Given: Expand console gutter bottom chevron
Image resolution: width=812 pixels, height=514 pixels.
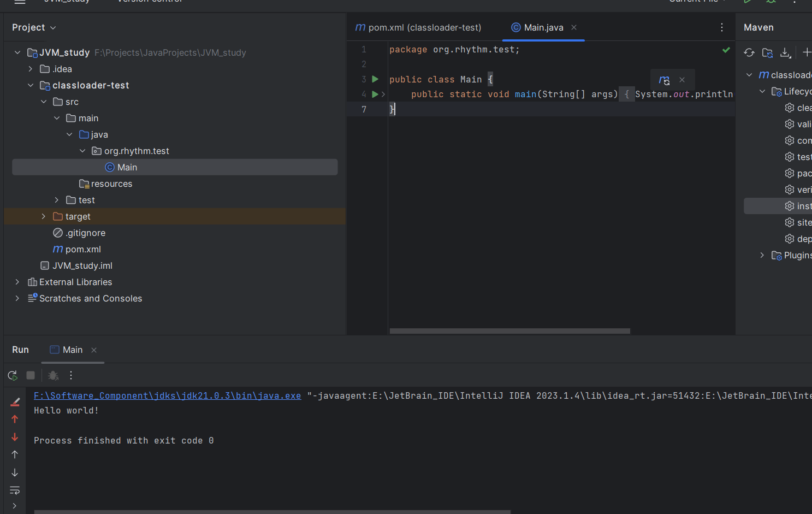Looking at the screenshot, I should click(15, 506).
